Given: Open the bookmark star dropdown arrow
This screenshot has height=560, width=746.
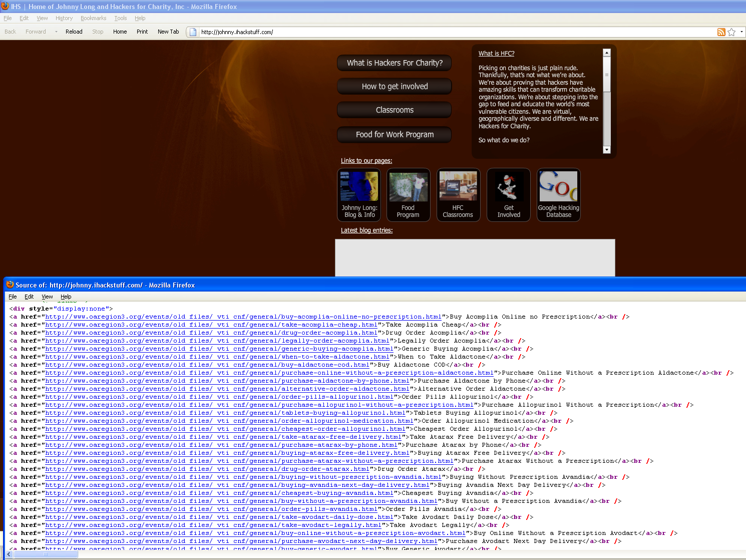Looking at the screenshot, I should click(x=741, y=32).
